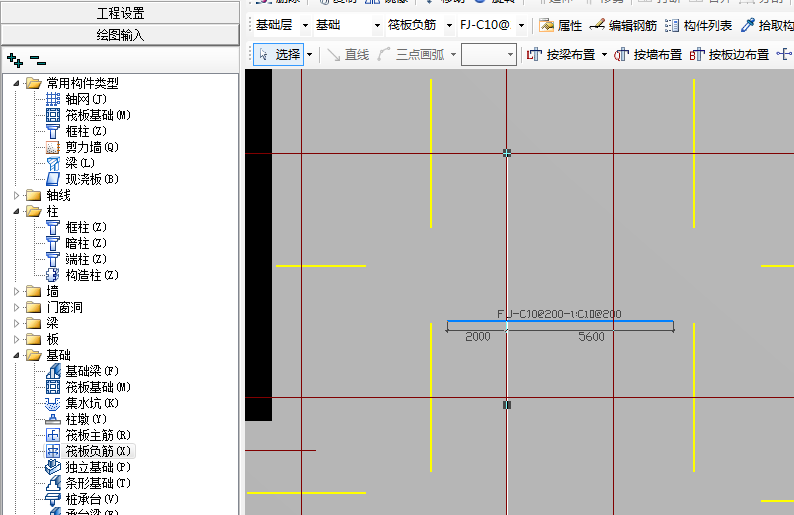
Task: Expand the 梁 folder
Action: click(16, 323)
